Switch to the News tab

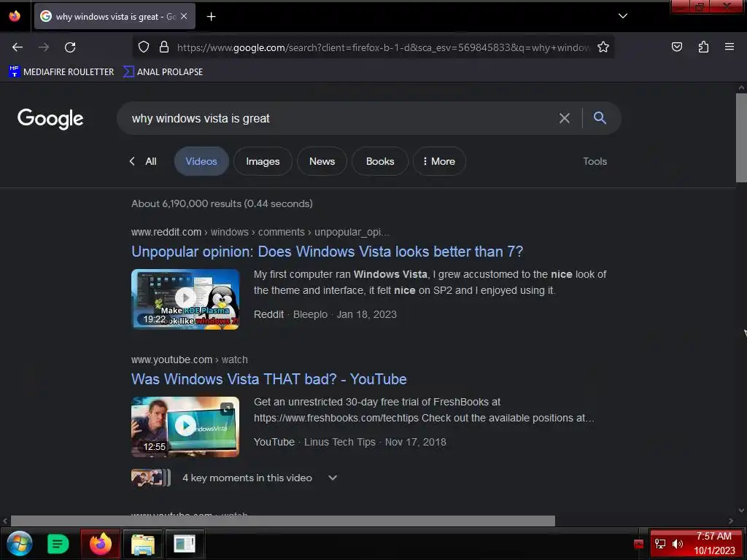tap(322, 161)
